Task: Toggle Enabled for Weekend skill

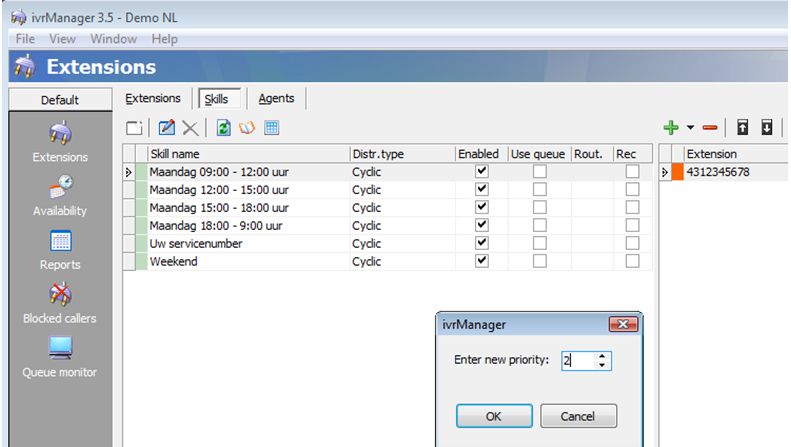Action: [x=482, y=261]
